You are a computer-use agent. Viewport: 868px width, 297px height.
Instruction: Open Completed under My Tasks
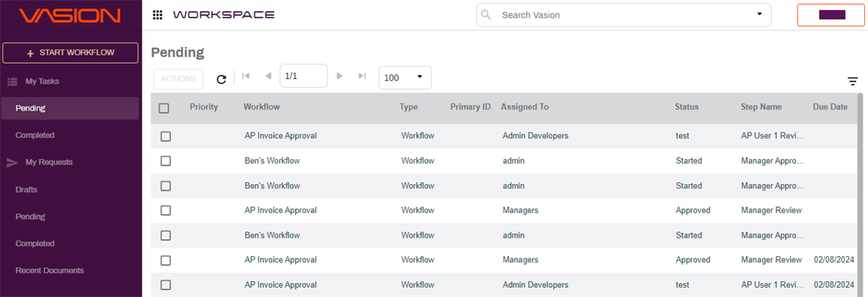[35, 136]
